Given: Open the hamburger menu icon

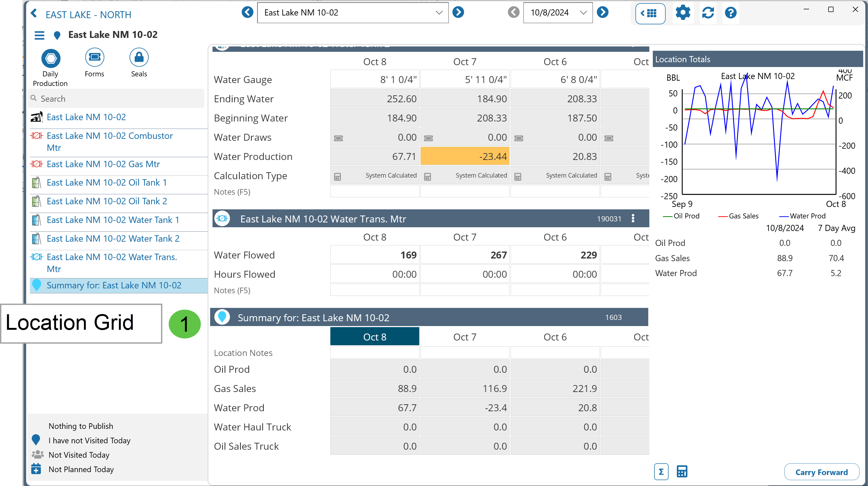Looking at the screenshot, I should pyautogui.click(x=40, y=35).
